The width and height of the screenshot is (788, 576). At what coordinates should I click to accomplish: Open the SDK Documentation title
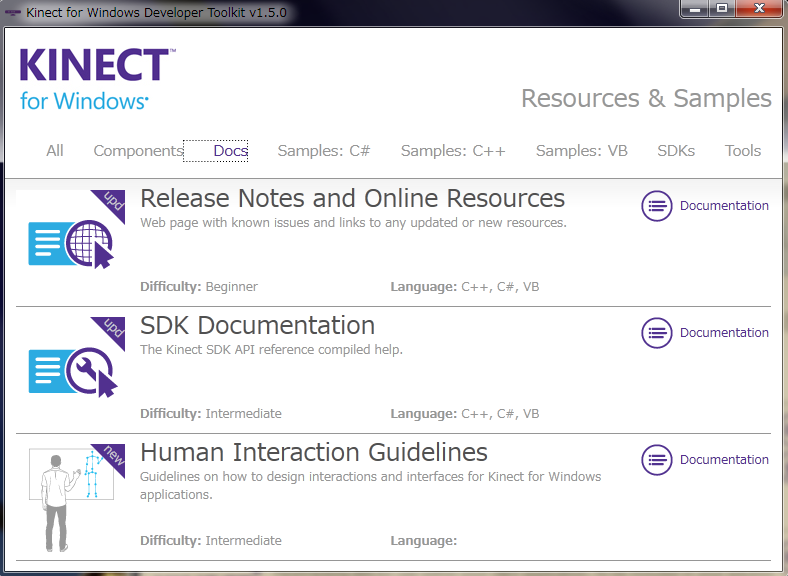point(257,325)
